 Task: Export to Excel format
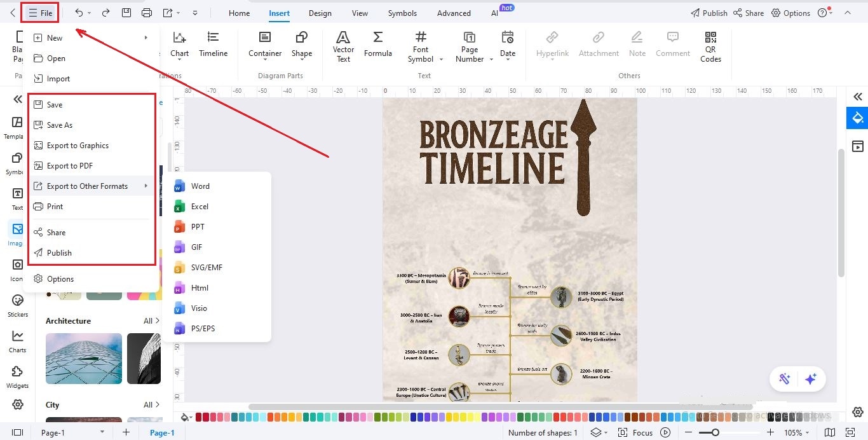click(x=217, y=206)
